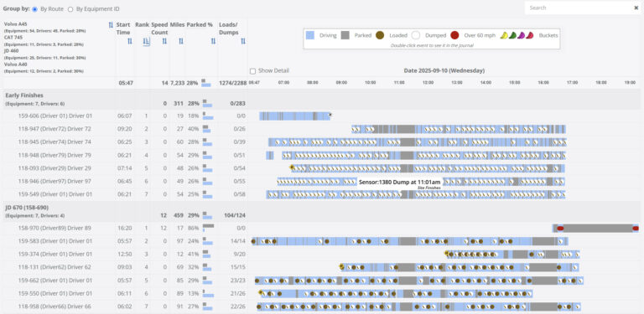The width and height of the screenshot is (644, 314).
Task: Click the yellow bucket legend icon
Action: pyautogui.click(x=504, y=36)
